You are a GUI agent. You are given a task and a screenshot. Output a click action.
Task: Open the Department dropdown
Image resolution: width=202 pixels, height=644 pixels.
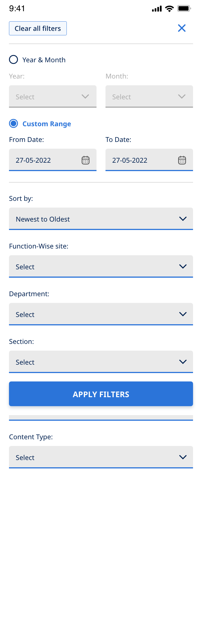tap(101, 314)
